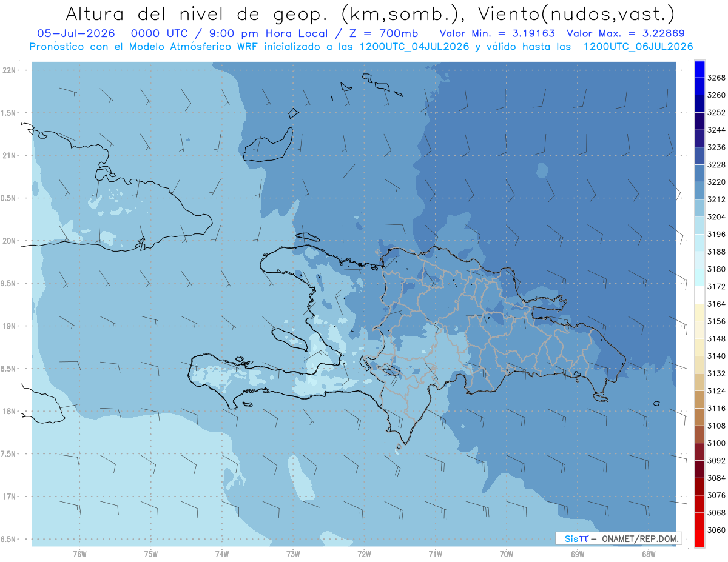
Task: Click the 73W longitude label
Action: coord(293,554)
